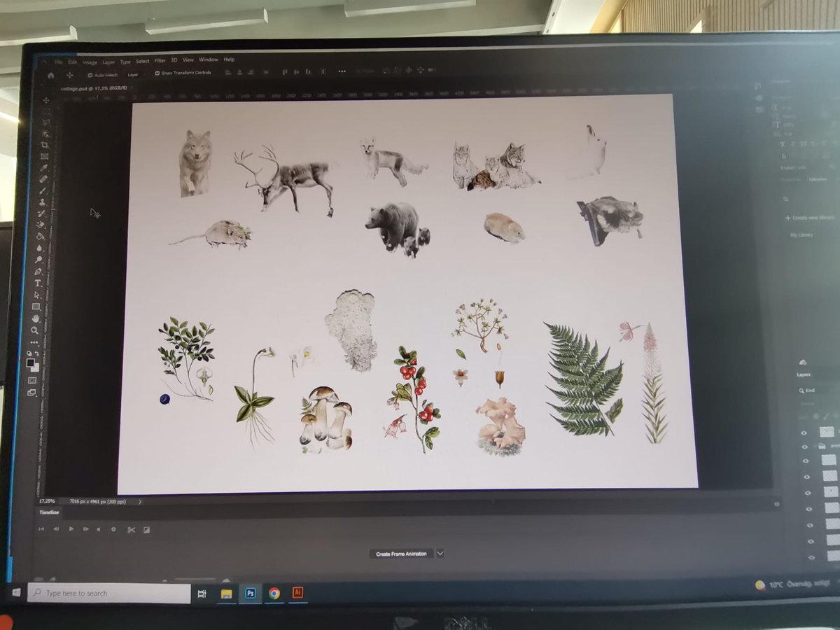Open the document info disclosure in the status bar
840x630 pixels.
coord(139,502)
